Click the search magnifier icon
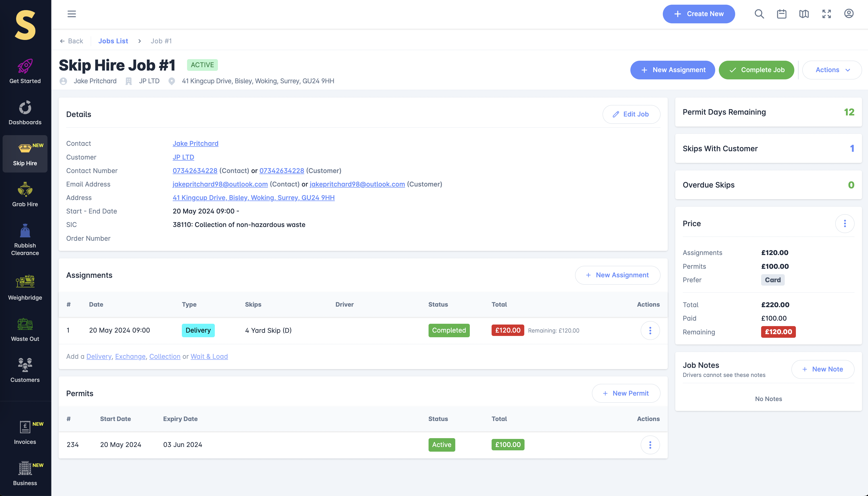This screenshot has height=496, width=868. [759, 14]
